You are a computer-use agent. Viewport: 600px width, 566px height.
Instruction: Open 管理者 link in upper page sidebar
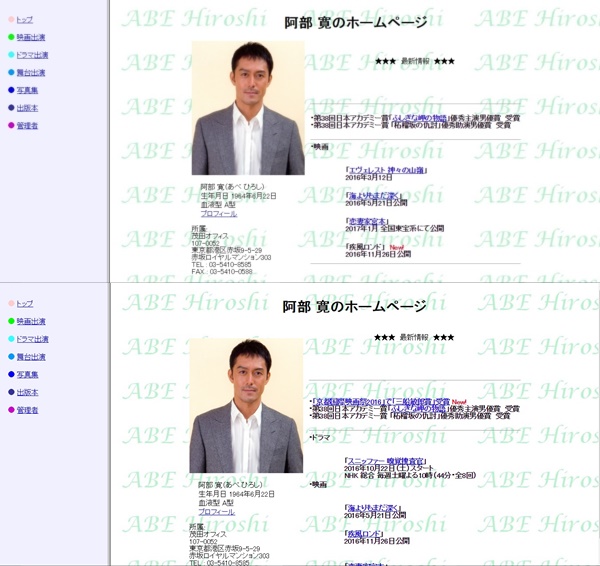coord(27,126)
